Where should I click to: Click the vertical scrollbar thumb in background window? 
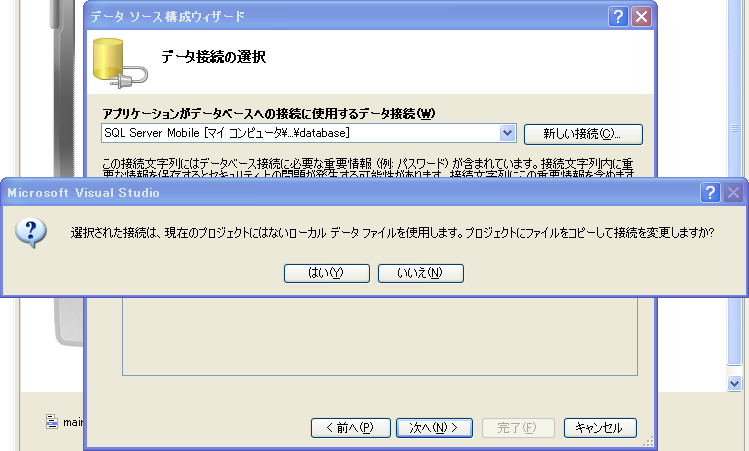click(x=734, y=182)
